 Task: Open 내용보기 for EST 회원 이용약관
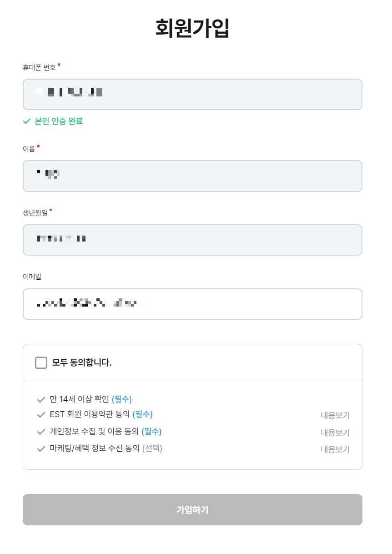(x=335, y=415)
